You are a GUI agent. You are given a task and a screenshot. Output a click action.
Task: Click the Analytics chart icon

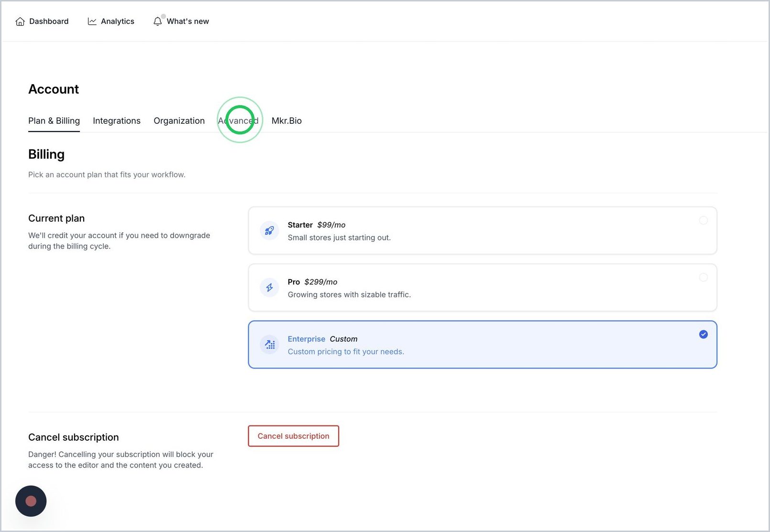coord(92,22)
